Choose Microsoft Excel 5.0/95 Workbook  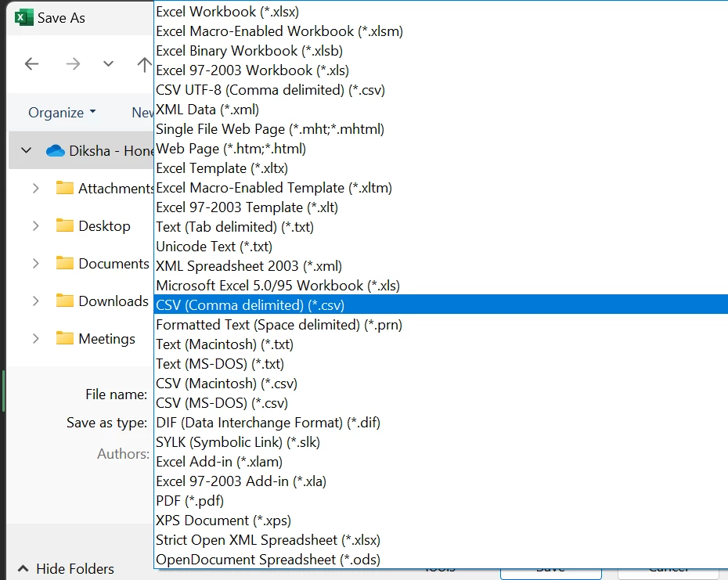(441, 285)
